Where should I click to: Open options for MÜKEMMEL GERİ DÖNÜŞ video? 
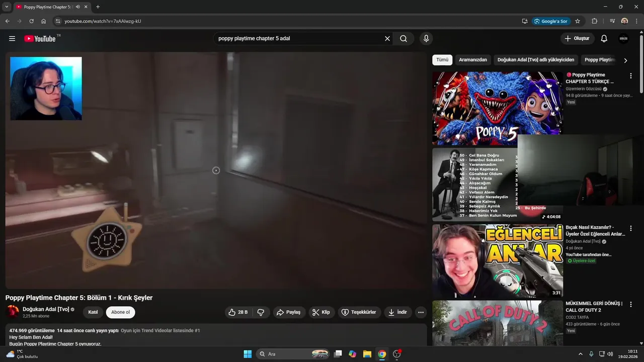[631, 305]
